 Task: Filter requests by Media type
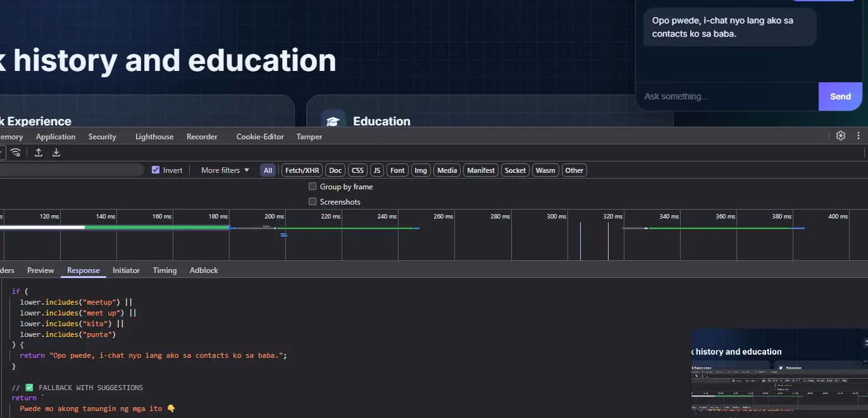447,170
